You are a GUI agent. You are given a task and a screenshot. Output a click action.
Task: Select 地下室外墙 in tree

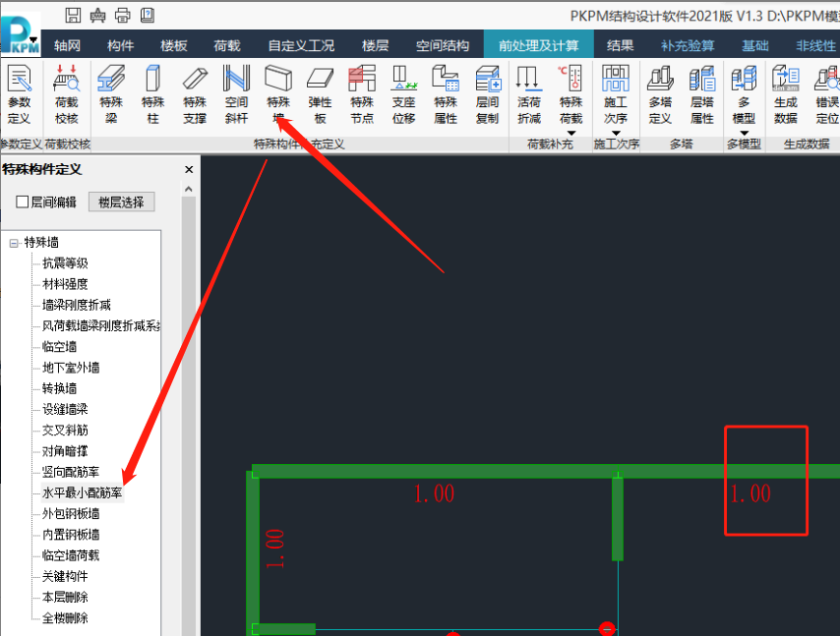pyautogui.click(x=71, y=368)
